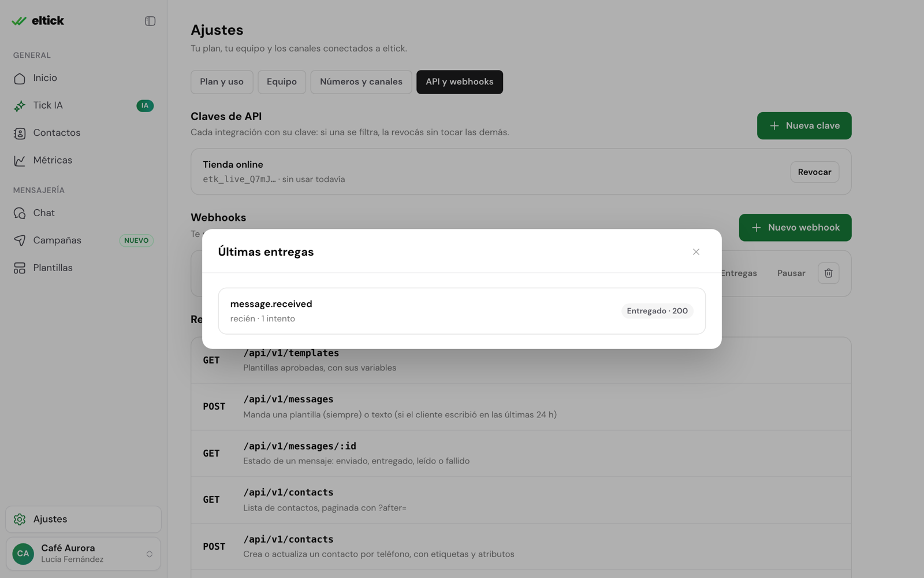The width and height of the screenshot is (924, 578).
Task: Click the Ajustes gear icon
Action: tap(20, 519)
